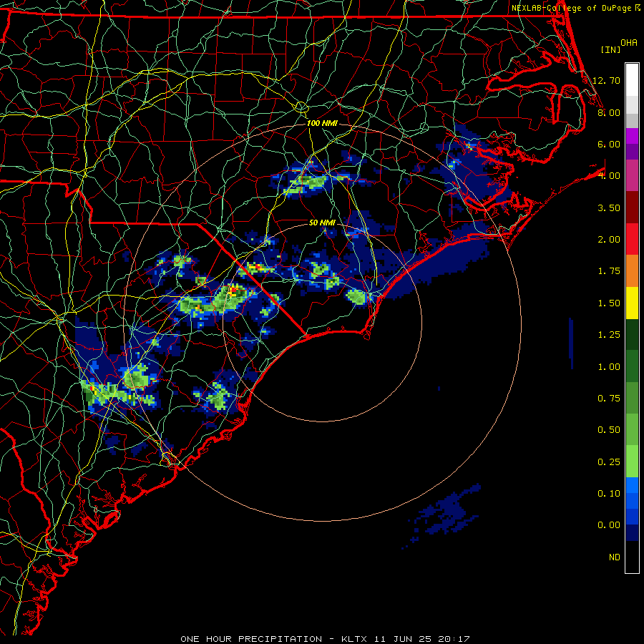Image resolution: width=644 pixels, height=644 pixels.
Task: Click the 0.50 legend value
Action: [x=609, y=430]
